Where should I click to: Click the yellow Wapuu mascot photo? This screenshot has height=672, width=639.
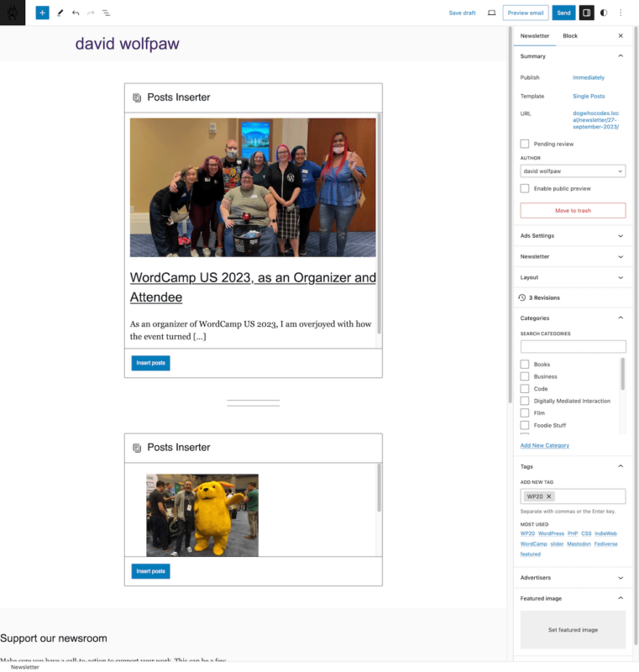pyautogui.click(x=202, y=515)
